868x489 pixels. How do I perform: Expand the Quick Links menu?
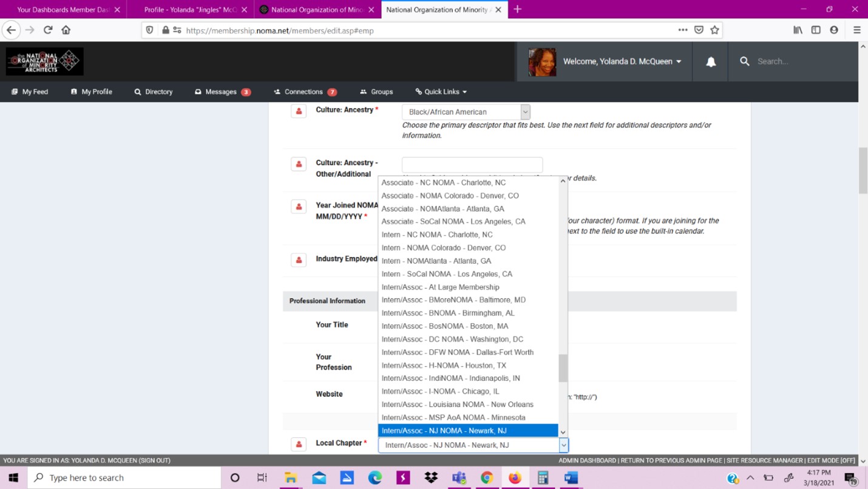[x=441, y=92]
